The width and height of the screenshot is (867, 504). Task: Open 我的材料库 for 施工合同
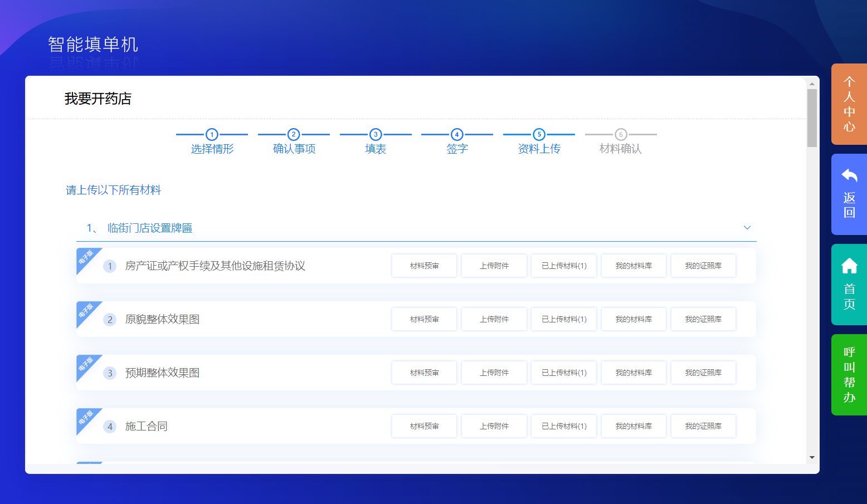point(634,425)
